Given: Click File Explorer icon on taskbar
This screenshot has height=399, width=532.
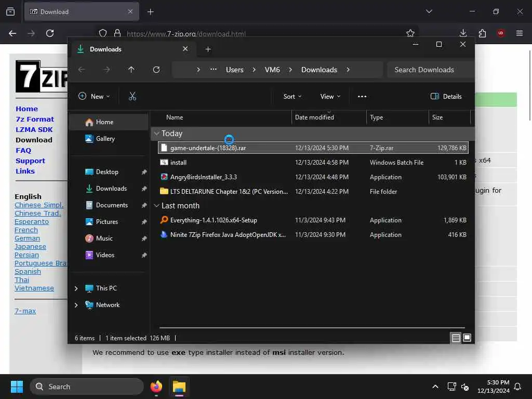Looking at the screenshot, I should click(179, 387).
